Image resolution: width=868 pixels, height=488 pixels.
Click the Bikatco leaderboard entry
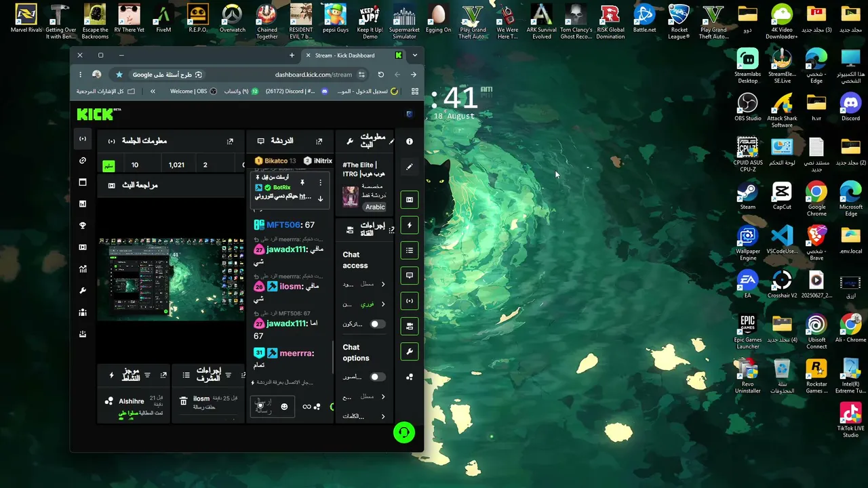tap(275, 161)
